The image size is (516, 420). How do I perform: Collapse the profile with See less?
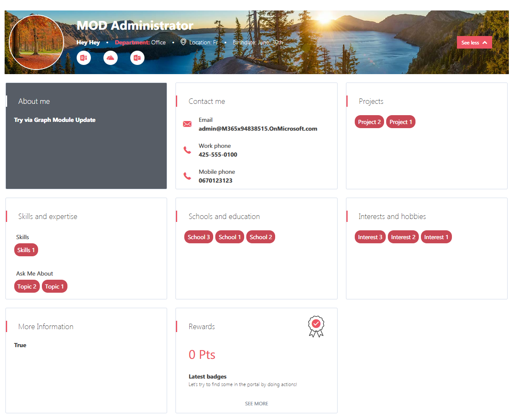tap(475, 42)
